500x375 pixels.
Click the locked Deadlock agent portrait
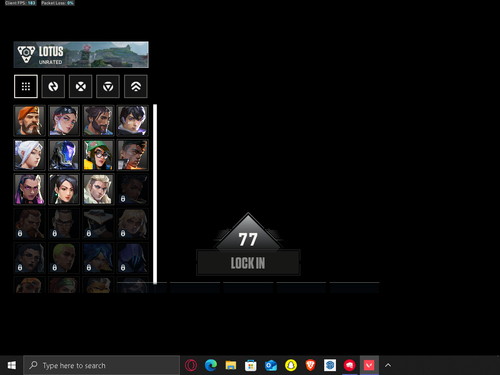coord(132,224)
